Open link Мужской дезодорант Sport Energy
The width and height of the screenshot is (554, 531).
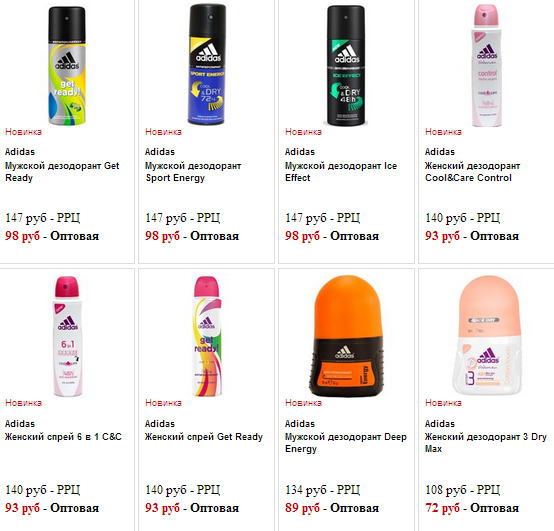coord(193,172)
